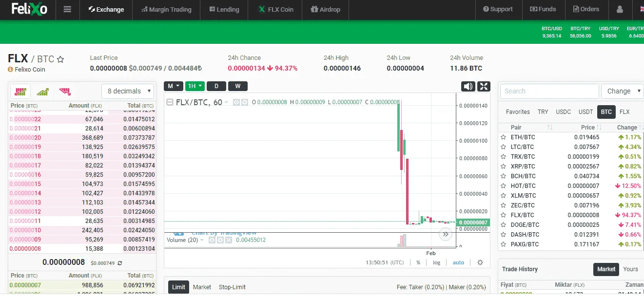
Task: Show both buy and sell order book view
Action: tap(20, 91)
